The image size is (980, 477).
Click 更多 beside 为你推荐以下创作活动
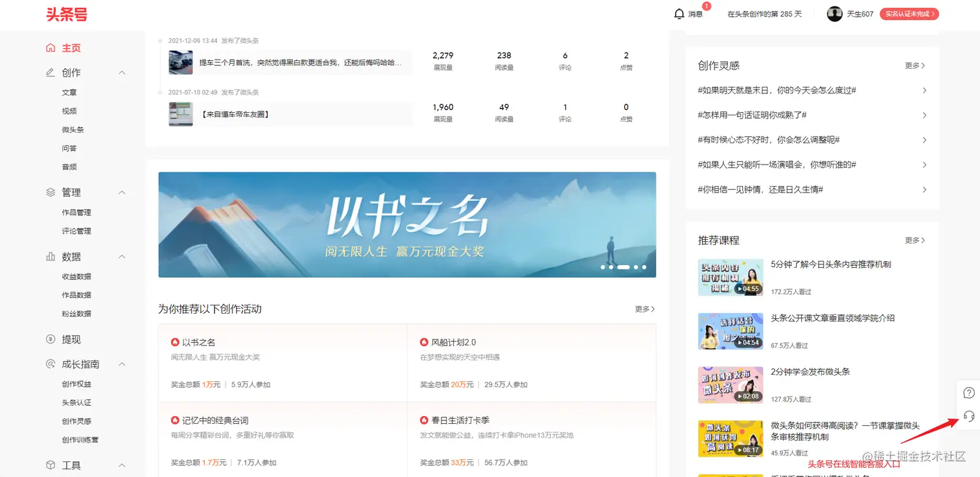(x=645, y=309)
